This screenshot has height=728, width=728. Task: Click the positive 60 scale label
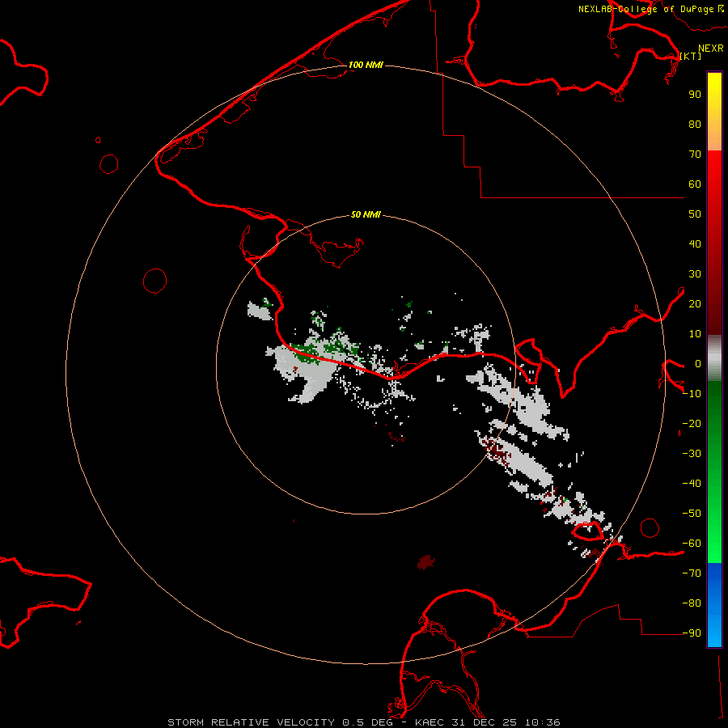point(695,184)
